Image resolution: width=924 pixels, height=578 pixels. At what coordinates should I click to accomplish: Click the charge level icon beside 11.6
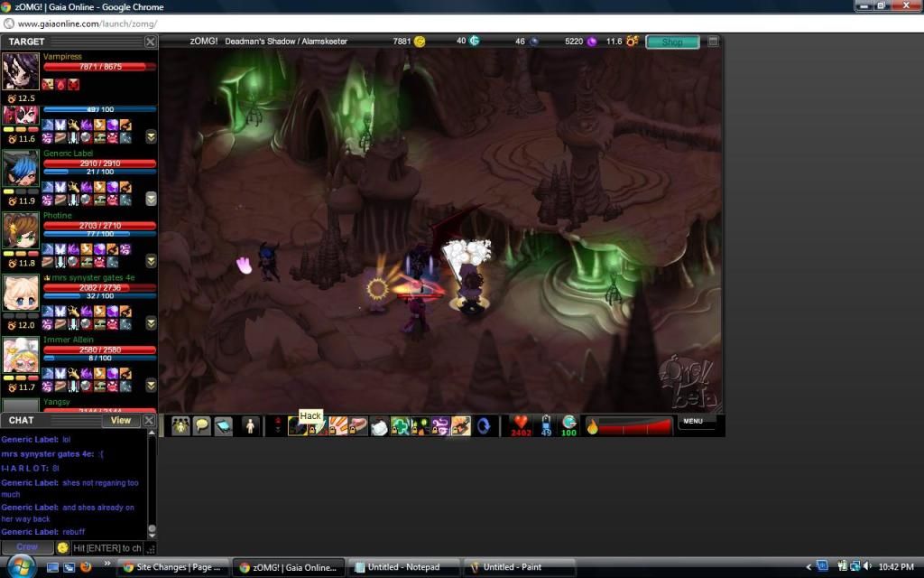tap(633, 41)
